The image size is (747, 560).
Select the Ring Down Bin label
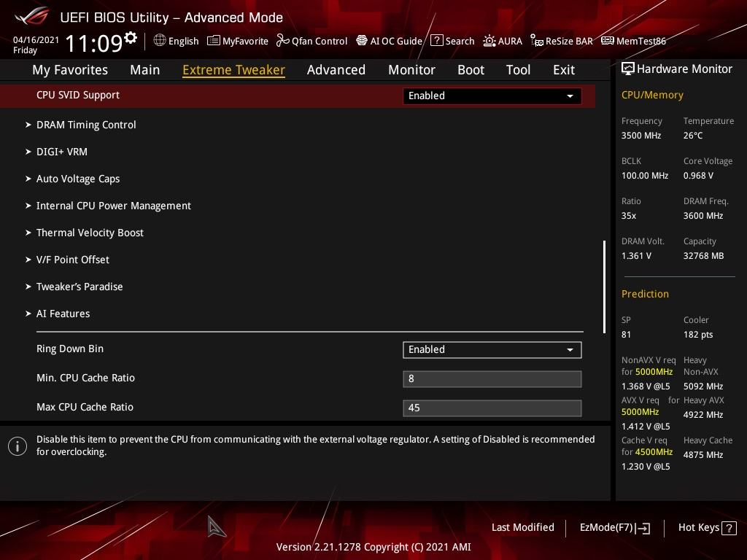[x=70, y=349]
